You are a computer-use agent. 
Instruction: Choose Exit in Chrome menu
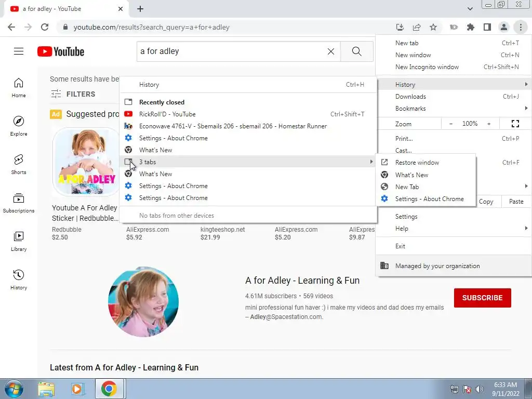coord(453,246)
